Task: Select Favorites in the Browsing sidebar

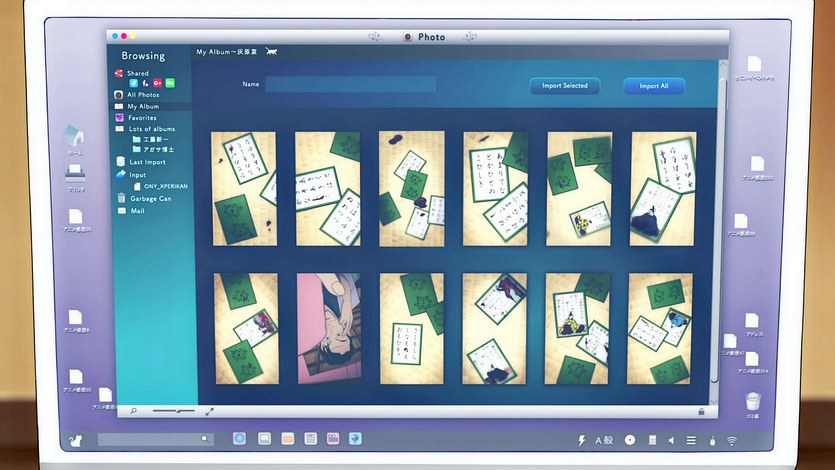Action: click(141, 117)
